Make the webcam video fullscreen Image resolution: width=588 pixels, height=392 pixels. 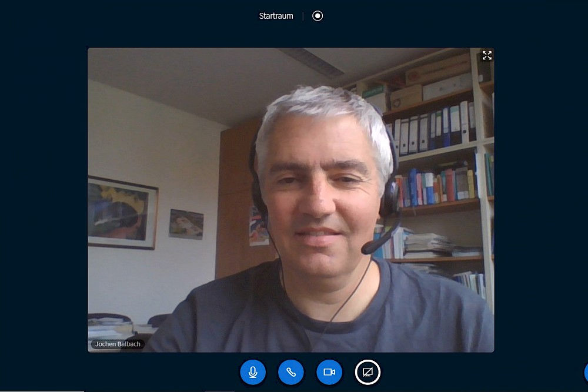tap(487, 55)
